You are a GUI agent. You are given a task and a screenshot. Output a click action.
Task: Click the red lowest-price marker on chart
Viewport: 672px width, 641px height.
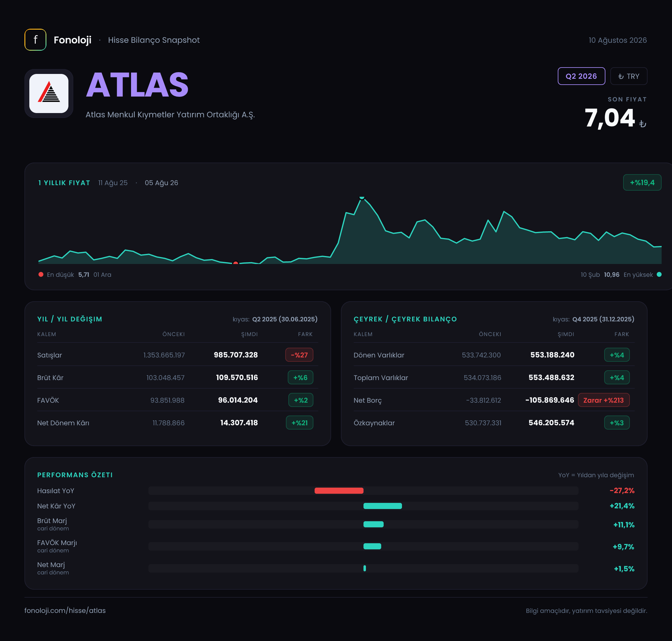coord(236,263)
